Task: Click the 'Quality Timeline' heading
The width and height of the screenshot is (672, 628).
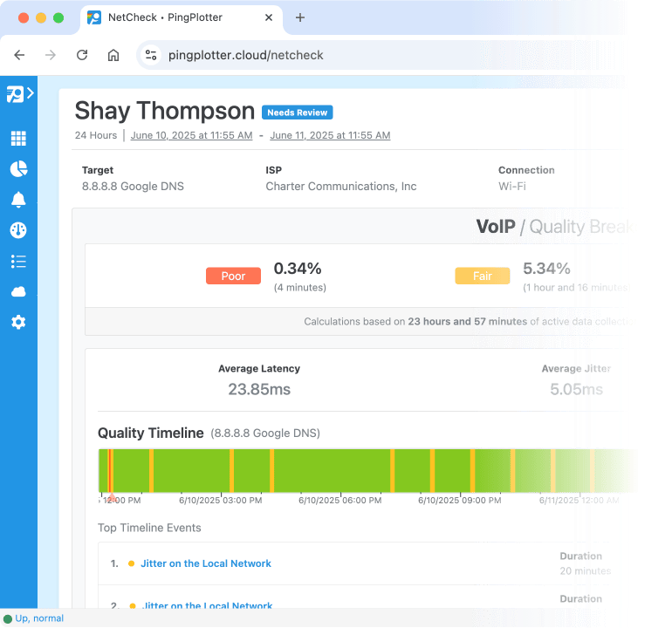Action: tap(151, 433)
